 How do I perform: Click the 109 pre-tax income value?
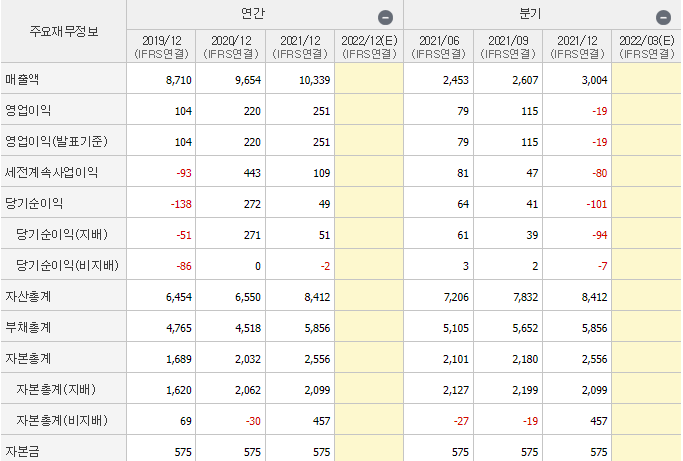(x=321, y=173)
